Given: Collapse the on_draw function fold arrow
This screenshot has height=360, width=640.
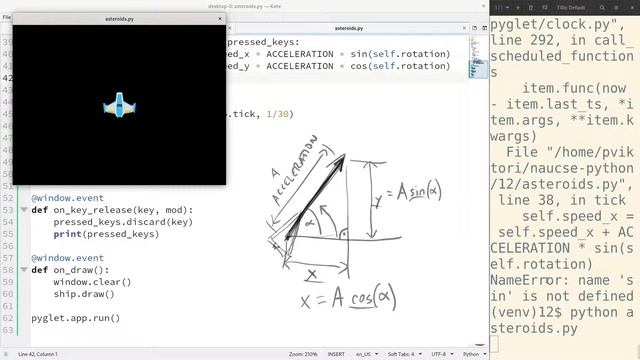Looking at the screenshot, I should click(x=24, y=270).
